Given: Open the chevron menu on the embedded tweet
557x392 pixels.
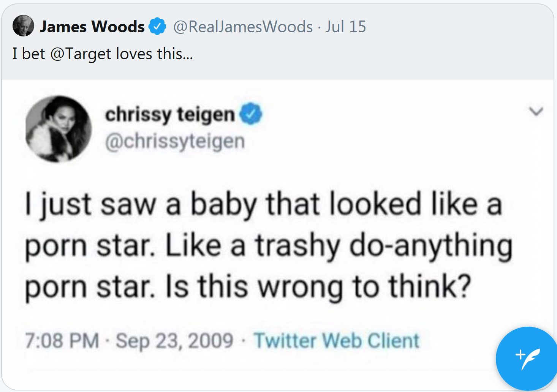Looking at the screenshot, I should (x=536, y=111).
